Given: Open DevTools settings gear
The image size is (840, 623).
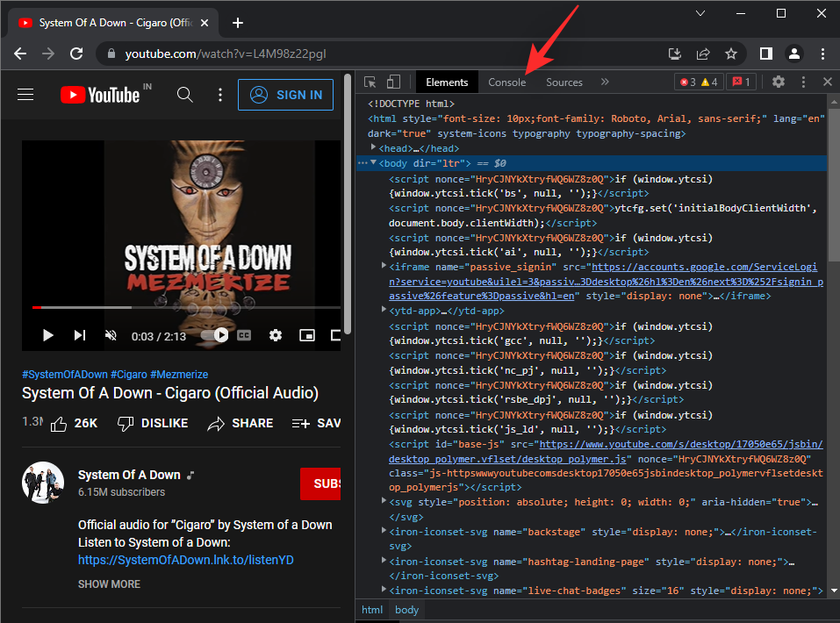Looking at the screenshot, I should pos(779,82).
